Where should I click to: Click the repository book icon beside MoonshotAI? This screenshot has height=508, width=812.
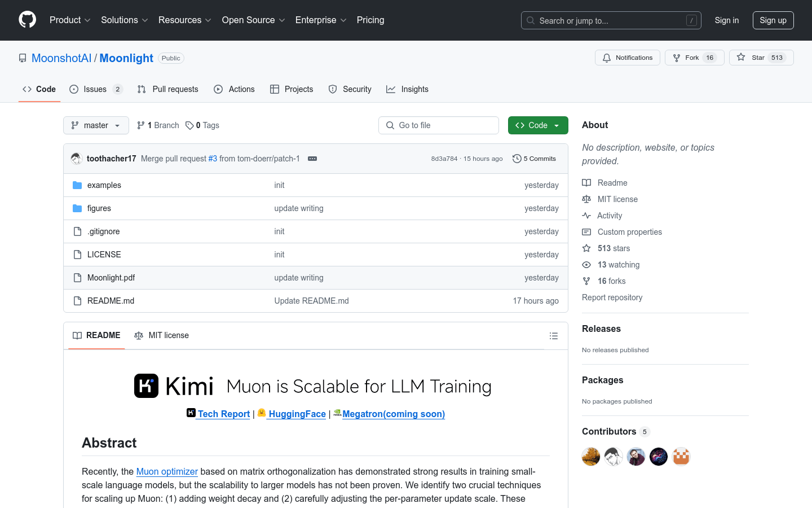click(23, 58)
